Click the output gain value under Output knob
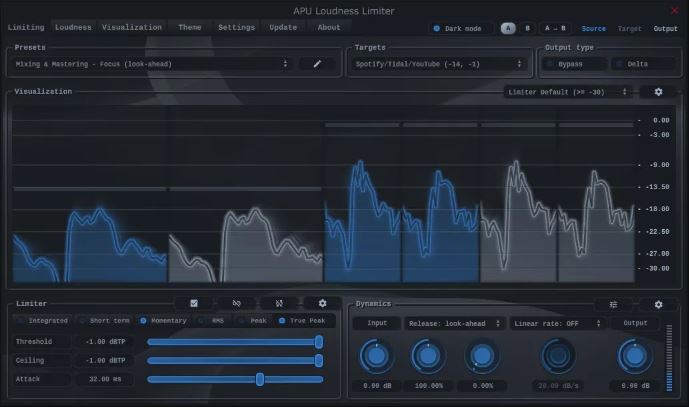 [635, 386]
